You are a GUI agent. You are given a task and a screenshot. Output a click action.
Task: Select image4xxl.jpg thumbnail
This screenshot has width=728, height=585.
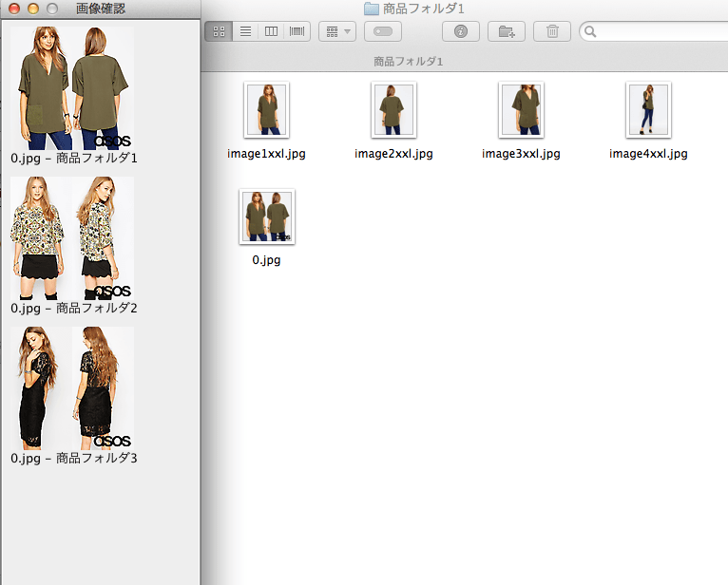648,110
